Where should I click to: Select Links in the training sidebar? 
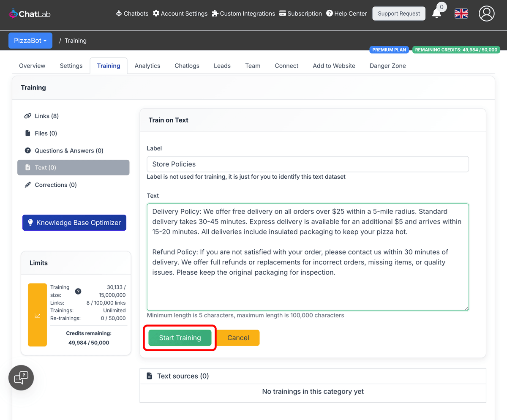(46, 116)
